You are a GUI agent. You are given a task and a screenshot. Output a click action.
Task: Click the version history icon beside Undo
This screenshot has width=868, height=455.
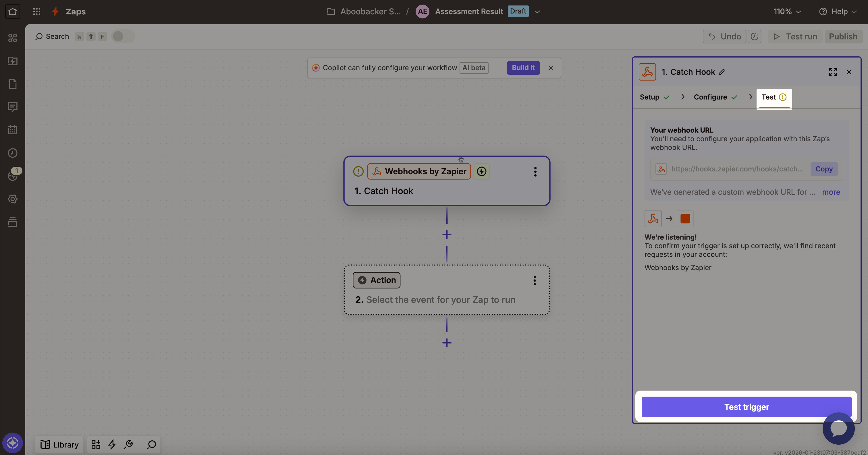coord(754,37)
